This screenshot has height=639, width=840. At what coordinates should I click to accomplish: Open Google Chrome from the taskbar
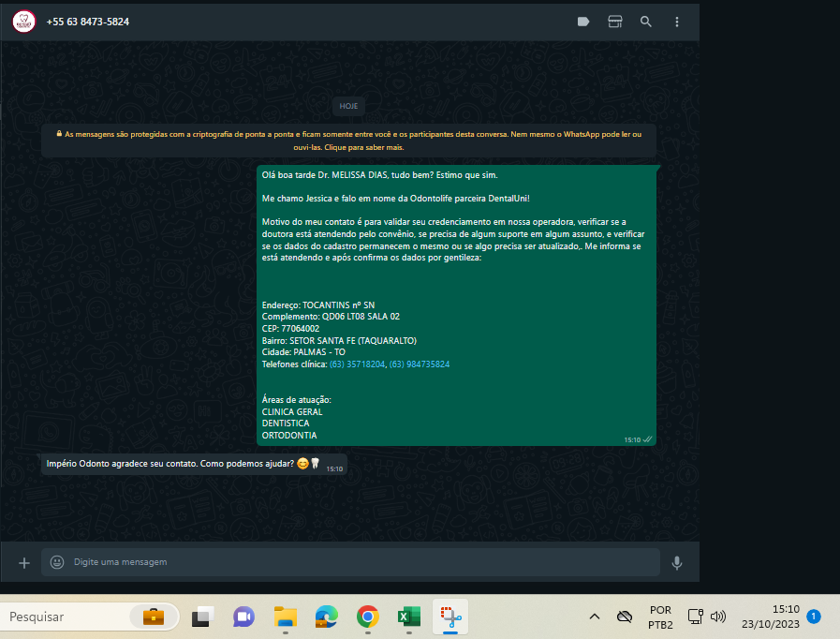(x=367, y=617)
